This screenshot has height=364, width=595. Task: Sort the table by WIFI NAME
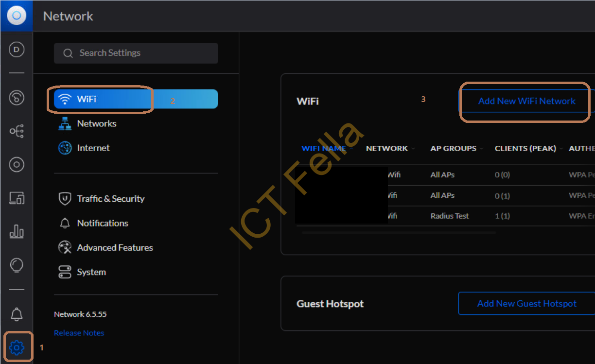tap(324, 148)
